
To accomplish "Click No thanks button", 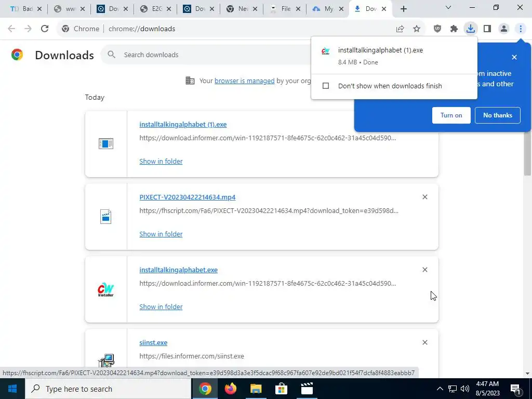I will tap(497, 115).
